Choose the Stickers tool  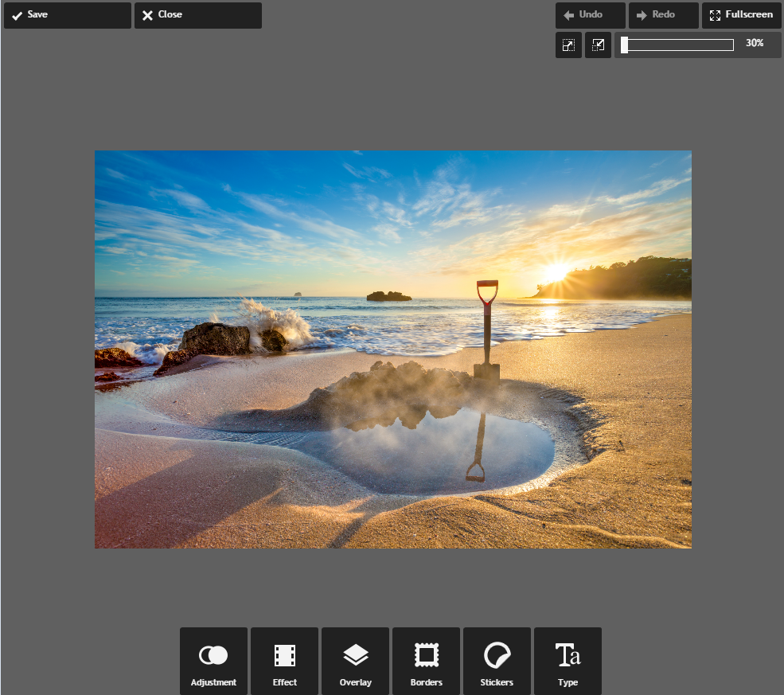pos(497,662)
